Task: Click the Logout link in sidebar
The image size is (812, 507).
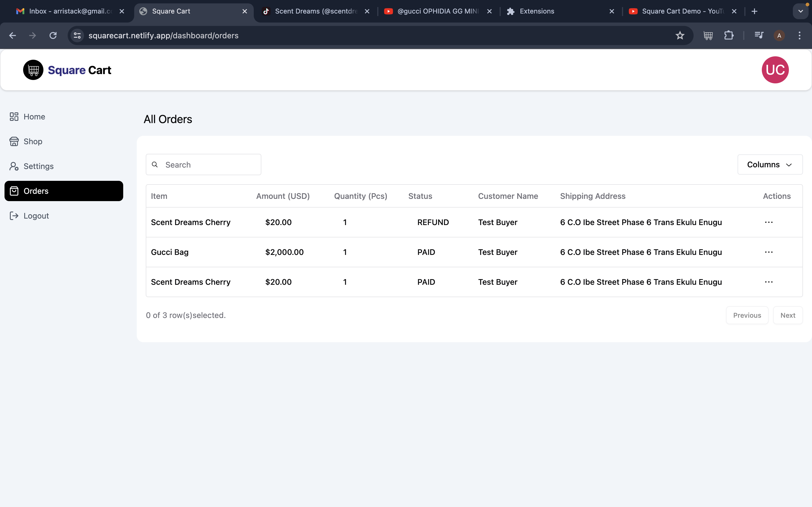Action: [36, 216]
